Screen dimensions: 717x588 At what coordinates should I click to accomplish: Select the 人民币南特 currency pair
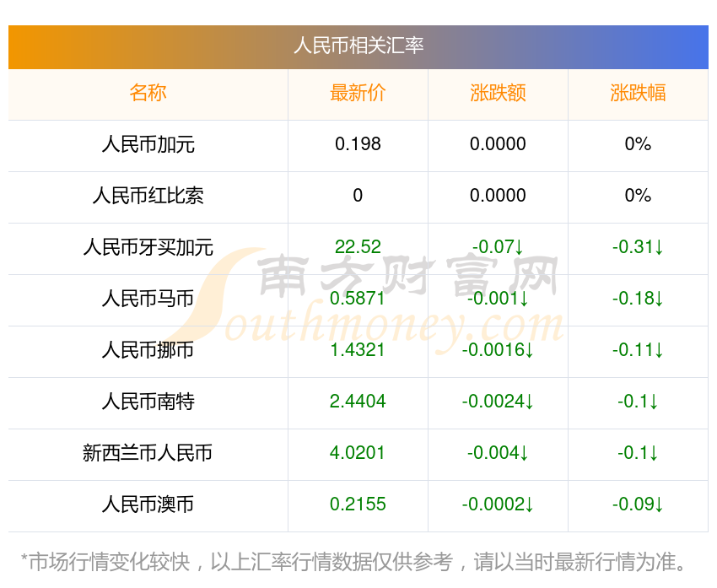click(148, 402)
